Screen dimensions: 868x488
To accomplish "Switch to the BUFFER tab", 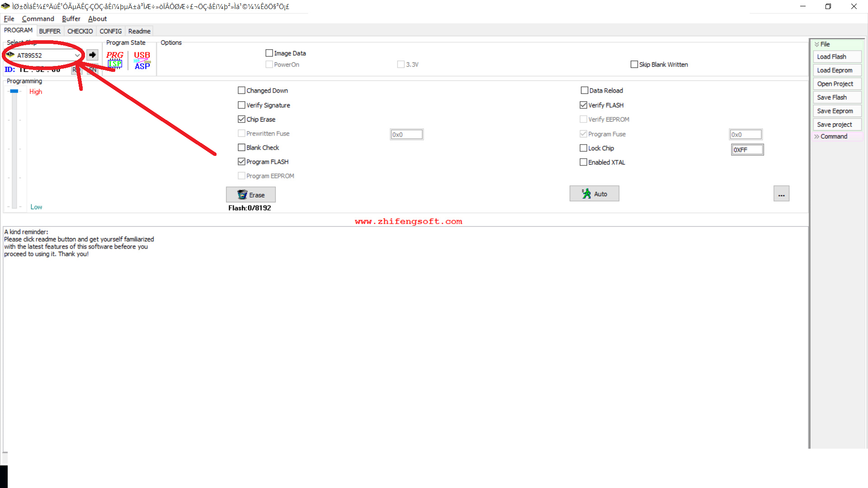I will coord(49,31).
